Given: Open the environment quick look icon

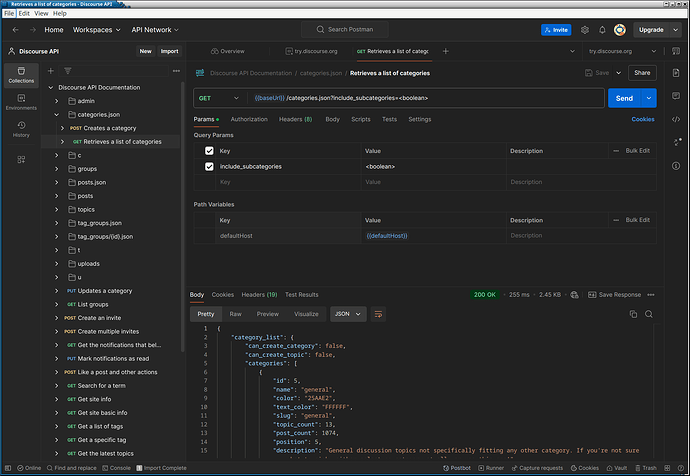Looking at the screenshot, I should point(676,51).
